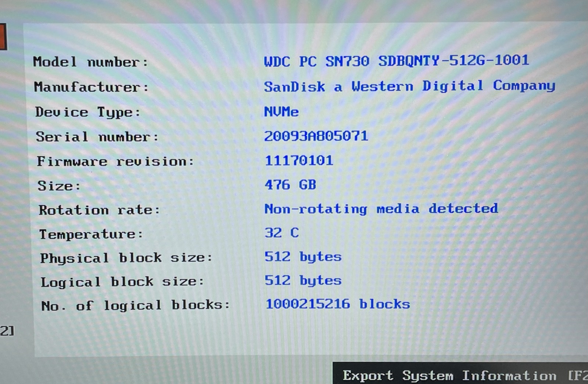Click serial value '20093A805071'
This screenshot has height=384, width=588.
(x=316, y=136)
